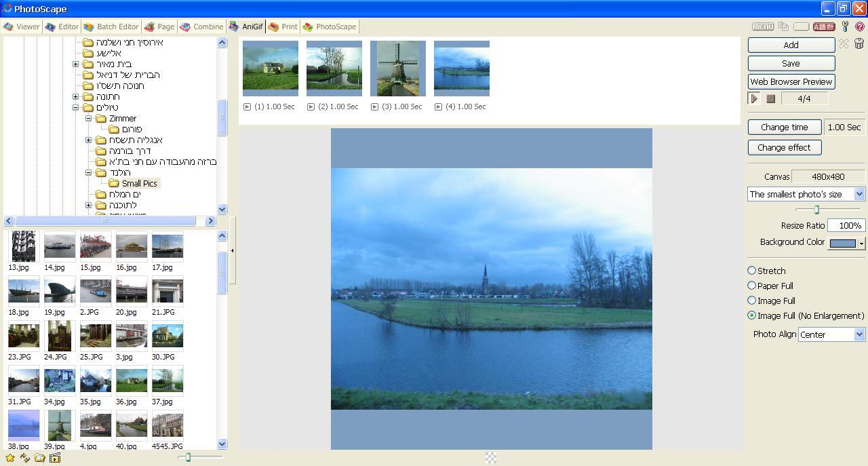The height and width of the screenshot is (466, 868).
Task: Open the language selection icon
Action: [x=824, y=26]
